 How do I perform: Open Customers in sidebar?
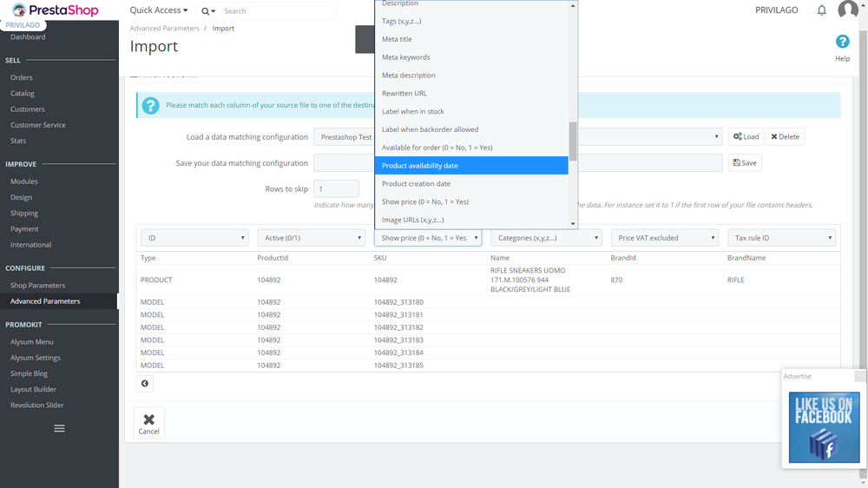click(x=28, y=109)
